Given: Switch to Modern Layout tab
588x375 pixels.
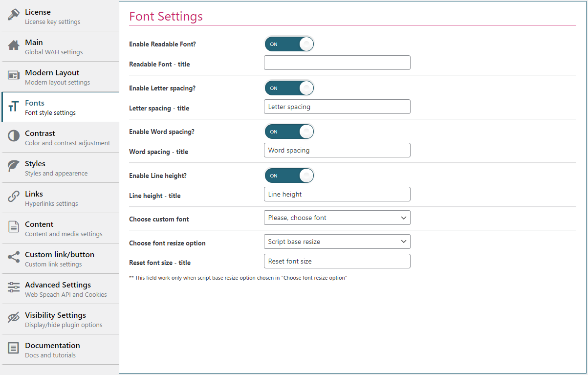Looking at the screenshot, I should 60,77.
